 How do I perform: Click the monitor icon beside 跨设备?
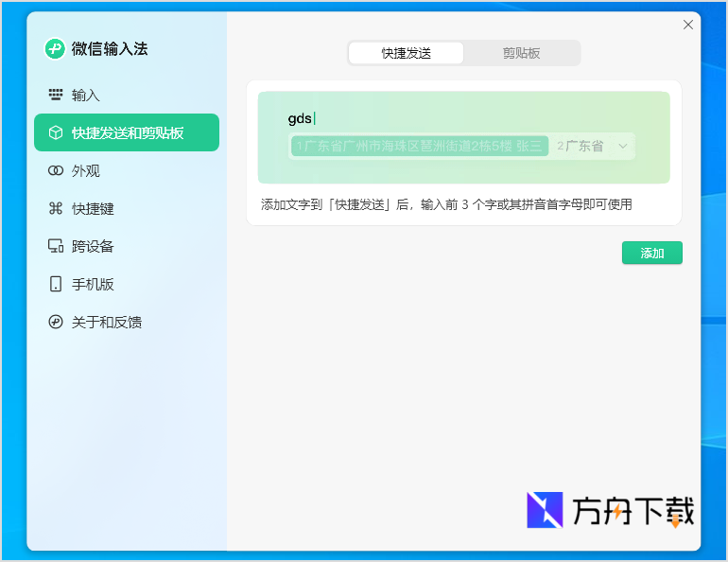[56, 246]
